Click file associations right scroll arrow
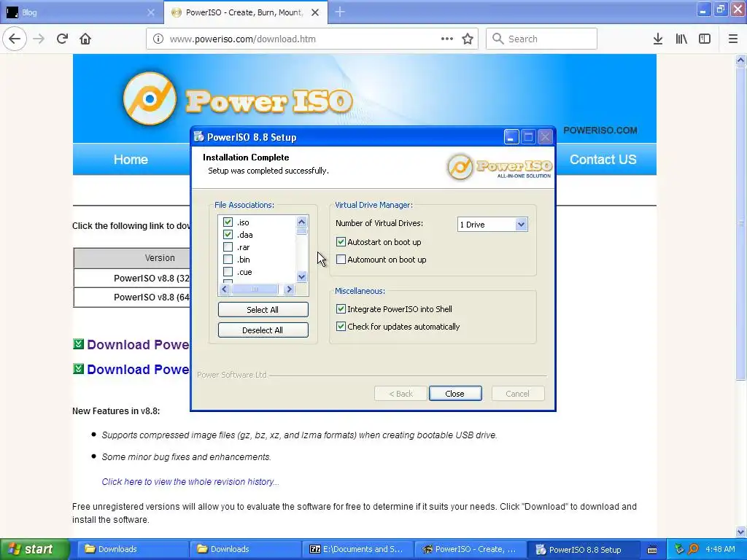 point(289,289)
